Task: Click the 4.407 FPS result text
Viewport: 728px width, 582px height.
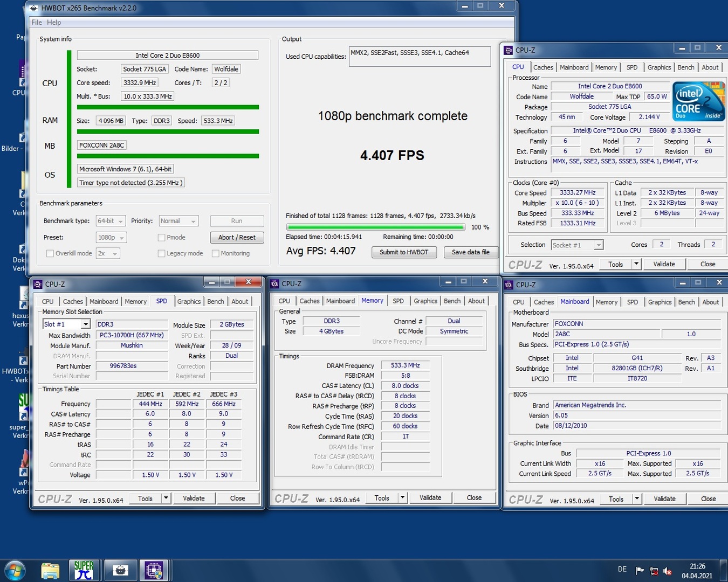Action: click(392, 155)
